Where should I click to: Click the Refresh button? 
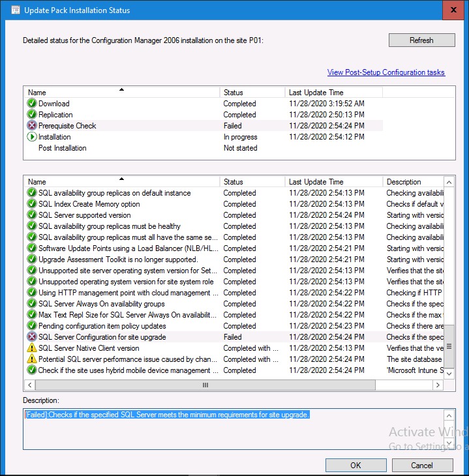pos(421,40)
